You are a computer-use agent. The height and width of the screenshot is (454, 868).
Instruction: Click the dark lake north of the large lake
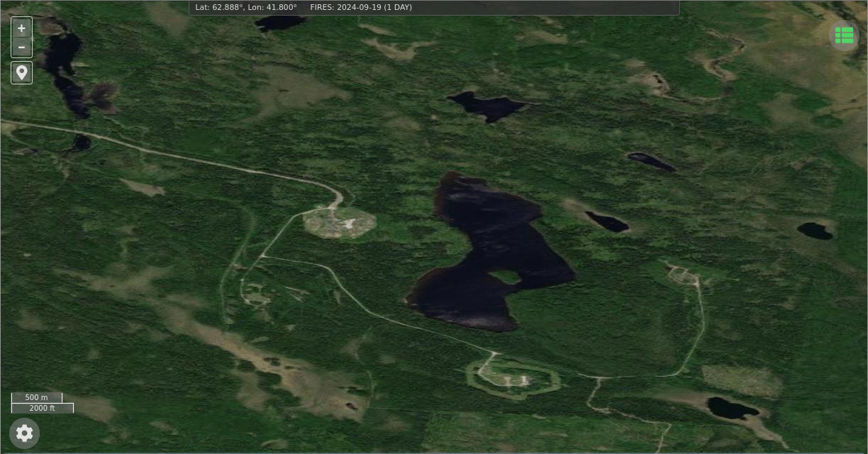pos(488,106)
